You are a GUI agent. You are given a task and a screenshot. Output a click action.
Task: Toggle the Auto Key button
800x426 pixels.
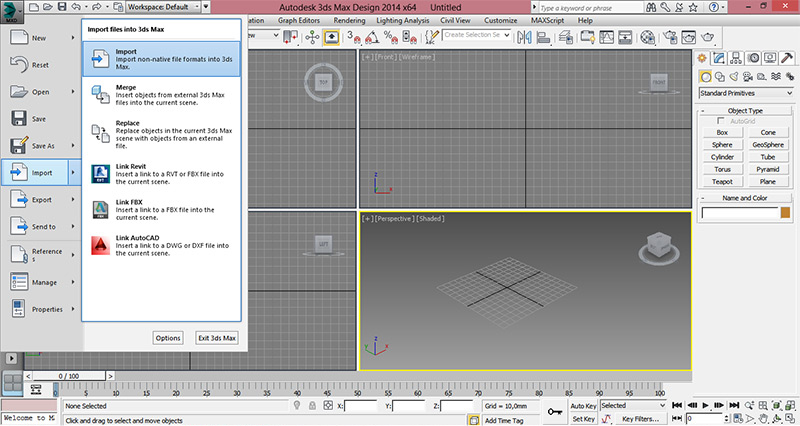[583, 406]
